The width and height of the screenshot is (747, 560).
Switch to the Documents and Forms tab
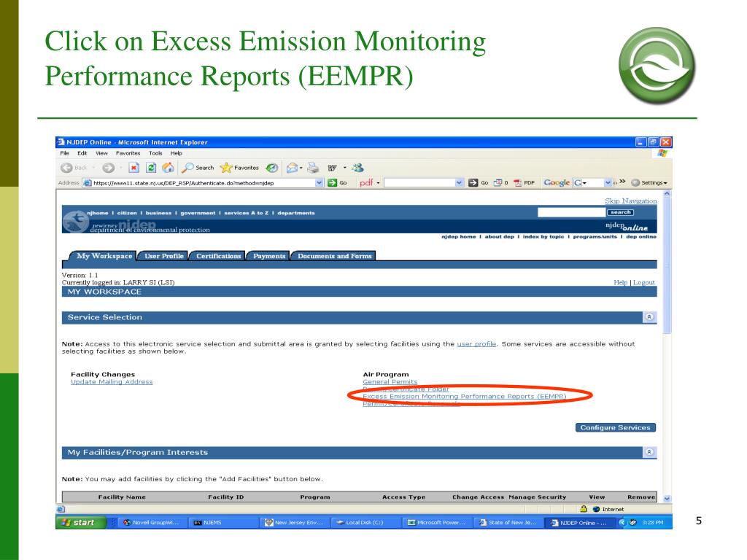[334, 256]
